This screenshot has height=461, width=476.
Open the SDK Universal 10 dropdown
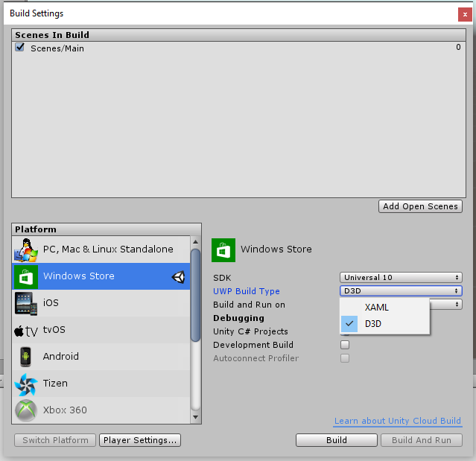[401, 277]
